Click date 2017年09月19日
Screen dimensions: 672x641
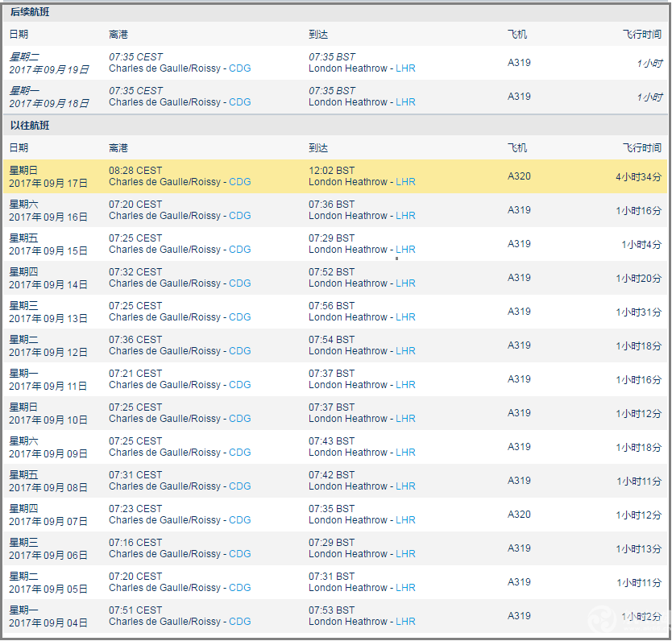click(49, 69)
